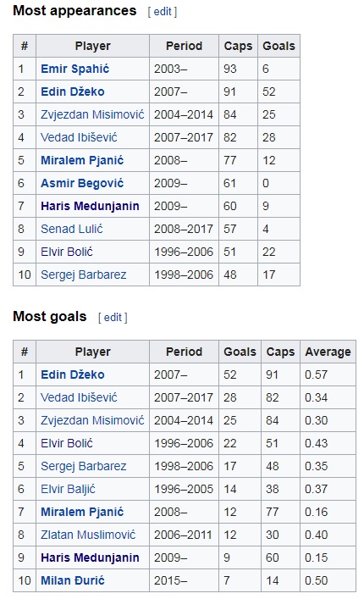
Task: Edit the Most goals section
Action: coord(113,318)
